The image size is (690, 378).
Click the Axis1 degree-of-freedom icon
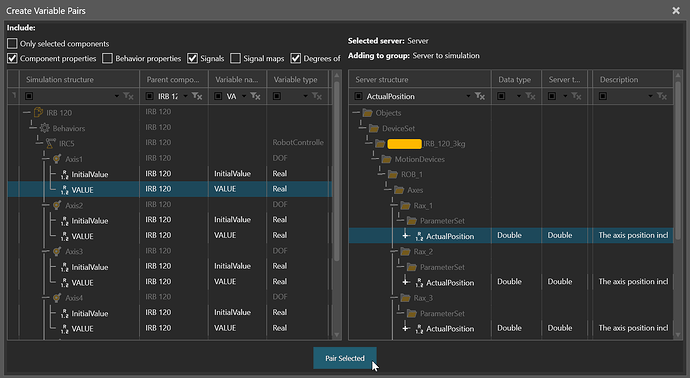click(57, 158)
